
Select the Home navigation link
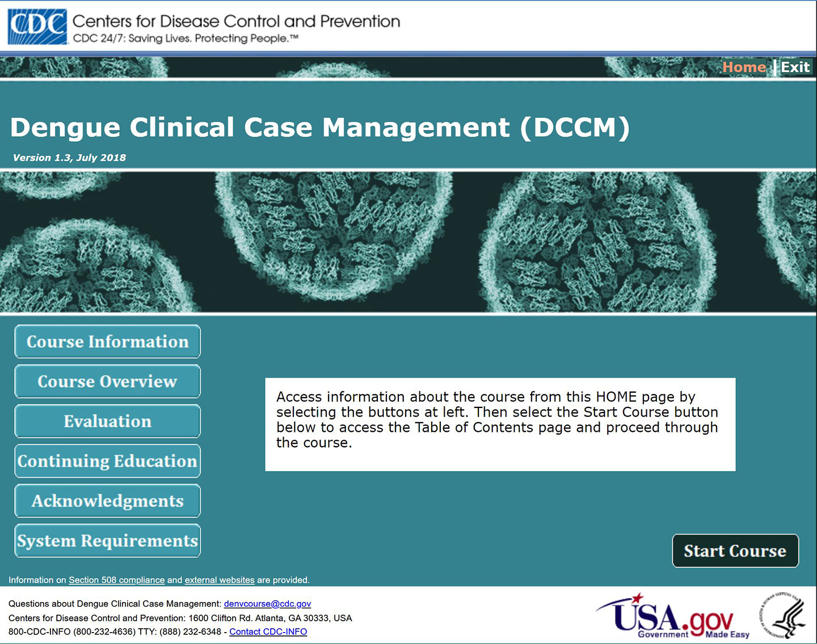[x=745, y=67]
